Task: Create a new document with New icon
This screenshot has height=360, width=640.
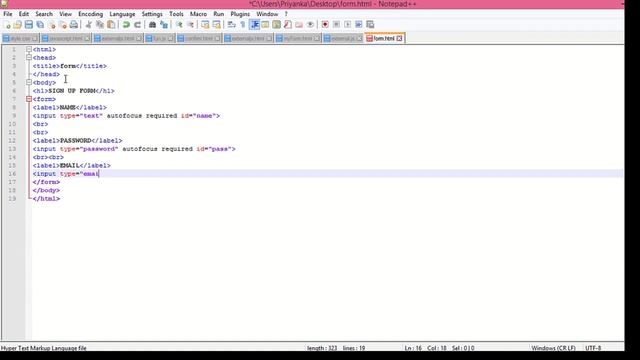Action: 7,25
